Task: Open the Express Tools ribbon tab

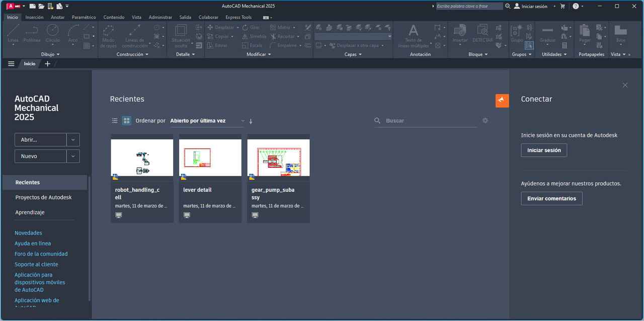Action: (x=238, y=17)
